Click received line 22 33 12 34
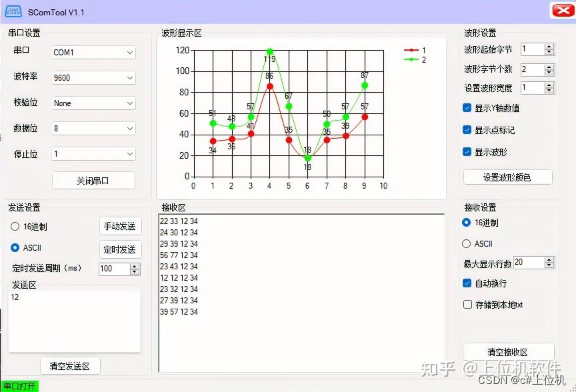Viewport: 576px width, 392px height. pos(179,221)
